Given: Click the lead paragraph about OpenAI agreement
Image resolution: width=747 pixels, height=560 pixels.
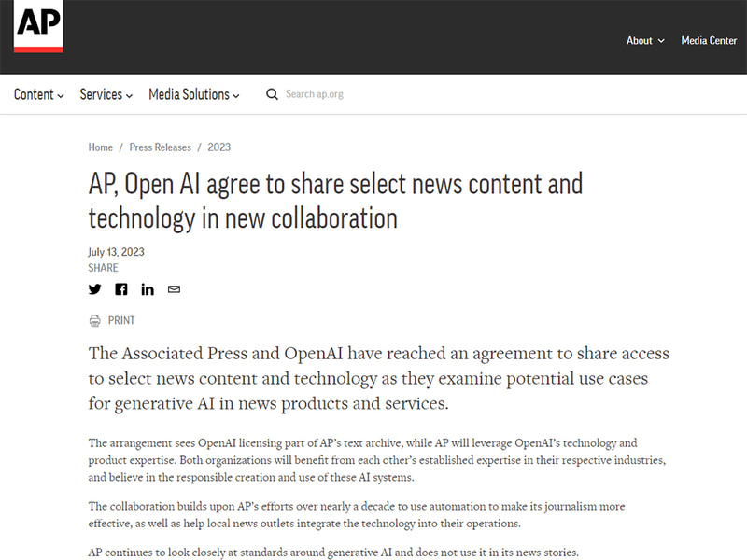Looking at the screenshot, I should (379, 378).
